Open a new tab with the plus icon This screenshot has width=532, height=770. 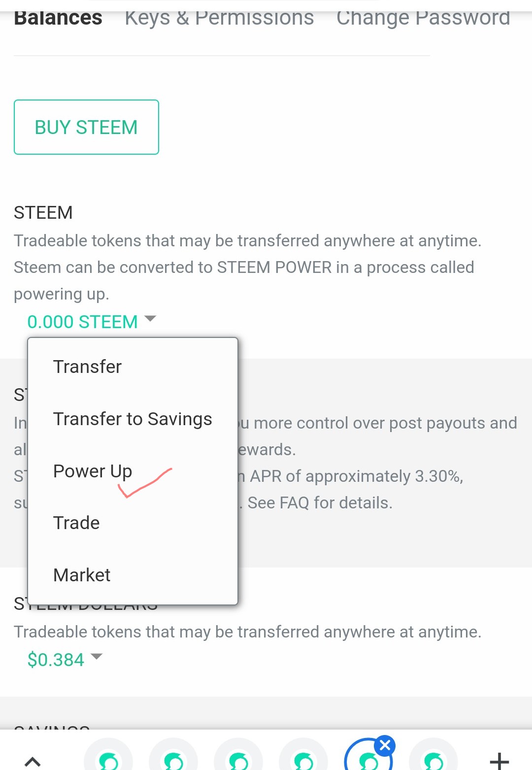pos(499,761)
